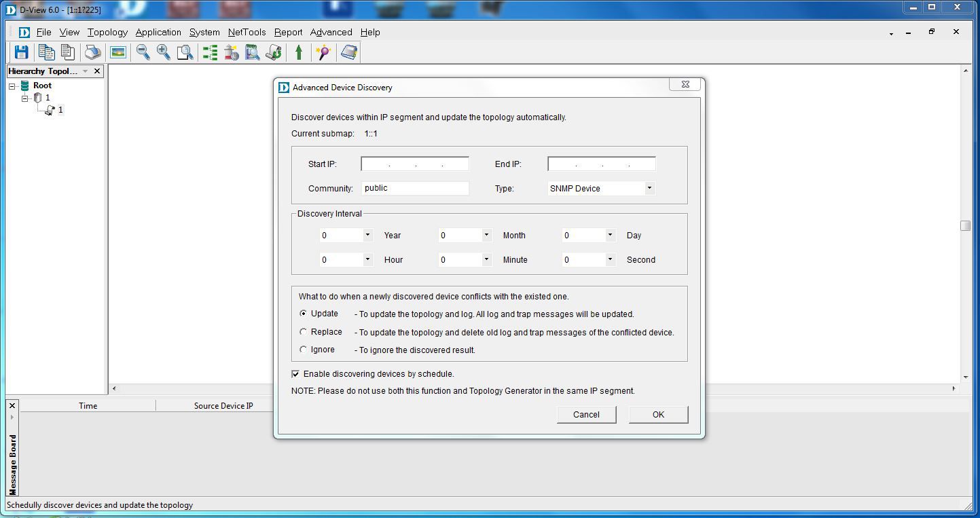Click the OK button
This screenshot has width=980, height=518.
(x=658, y=415)
